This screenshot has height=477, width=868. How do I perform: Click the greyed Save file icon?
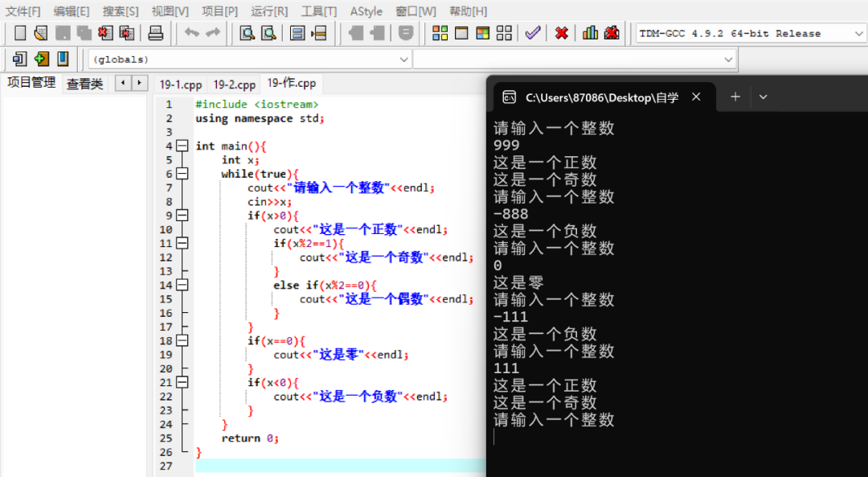pyautogui.click(x=62, y=33)
